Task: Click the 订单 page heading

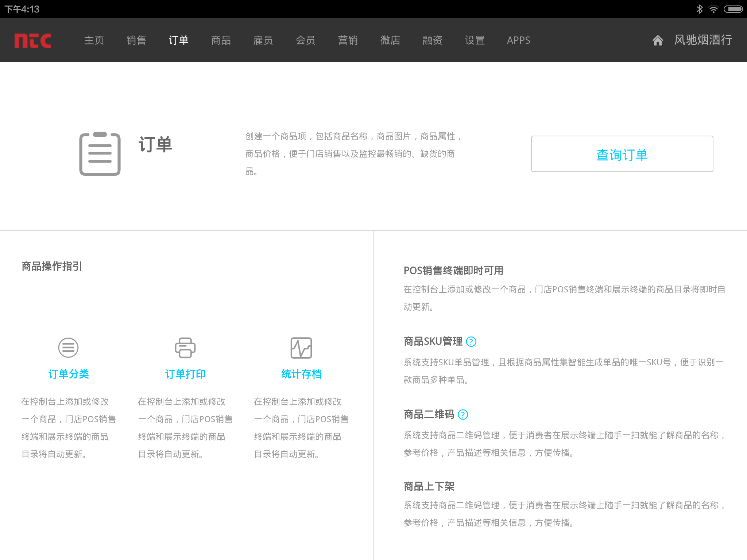Action: [155, 144]
